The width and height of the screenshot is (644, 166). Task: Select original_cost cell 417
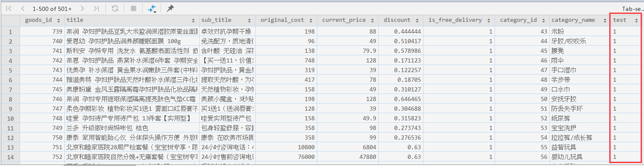[x=286, y=80]
